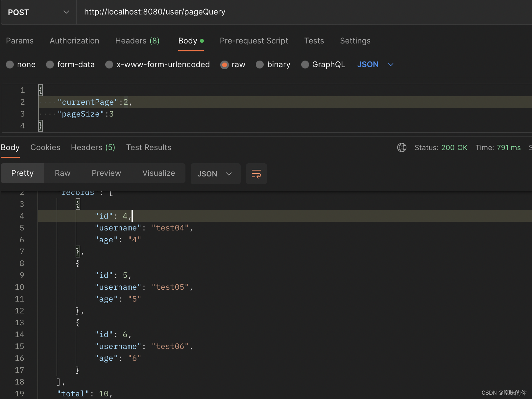The width and height of the screenshot is (532, 399).
Task: Open the request Settings tab
Action: coord(355,41)
